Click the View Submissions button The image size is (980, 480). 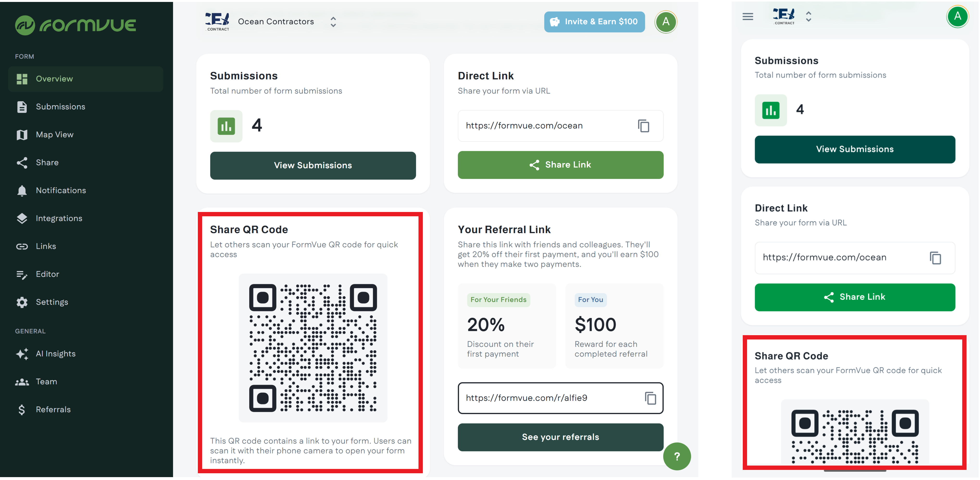click(x=313, y=165)
